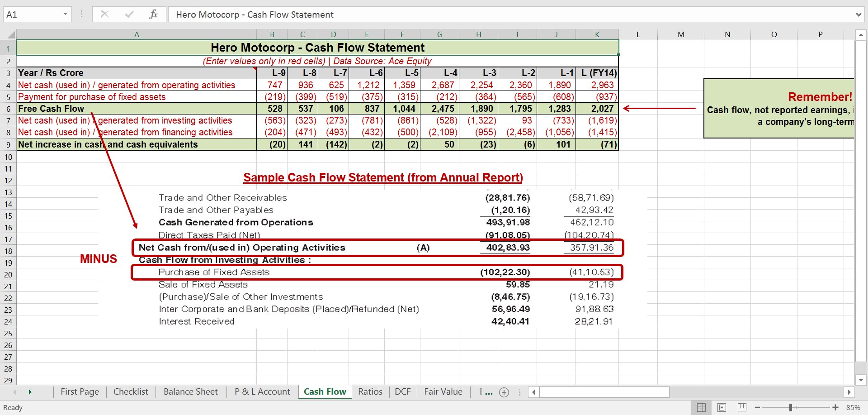Expand the formula bar chevron
The height and width of the screenshot is (415, 868).
click(859, 14)
